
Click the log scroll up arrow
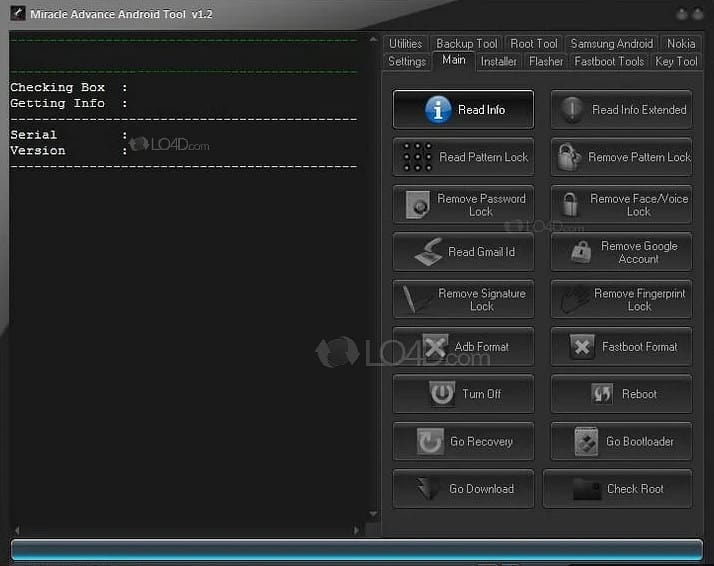pyautogui.click(x=373, y=40)
